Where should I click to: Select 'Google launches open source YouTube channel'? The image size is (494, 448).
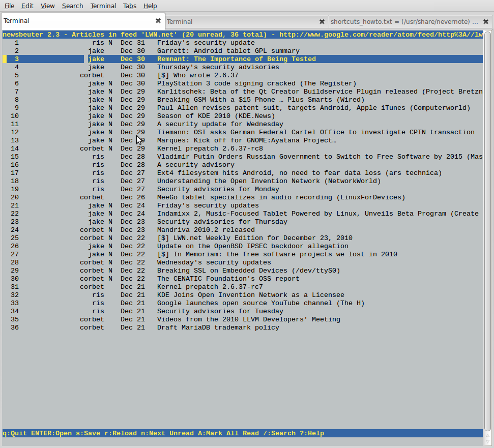[243, 304]
